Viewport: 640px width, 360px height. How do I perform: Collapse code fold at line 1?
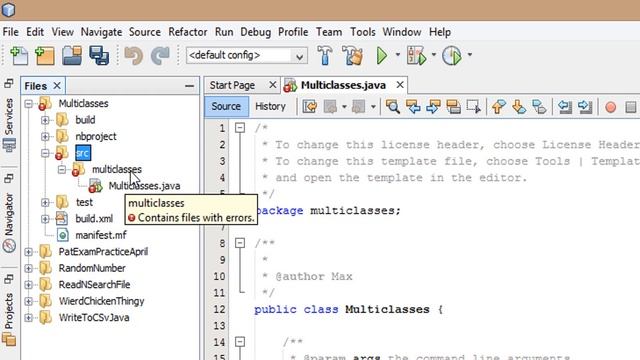(240, 128)
